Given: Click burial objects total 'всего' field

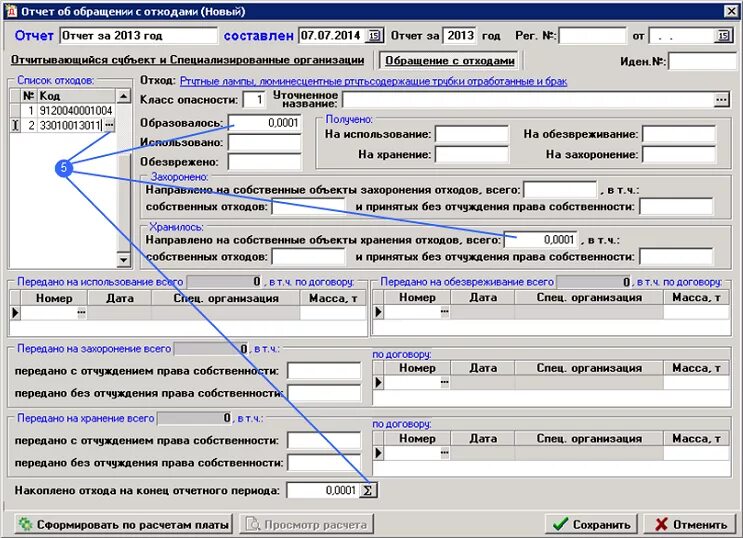Looking at the screenshot, I should tap(560, 190).
